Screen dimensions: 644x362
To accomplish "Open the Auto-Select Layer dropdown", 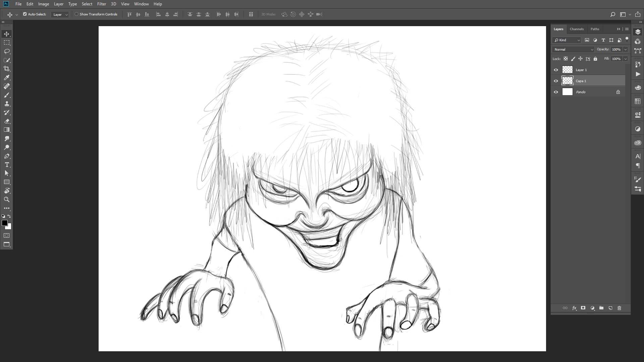I will tap(60, 14).
